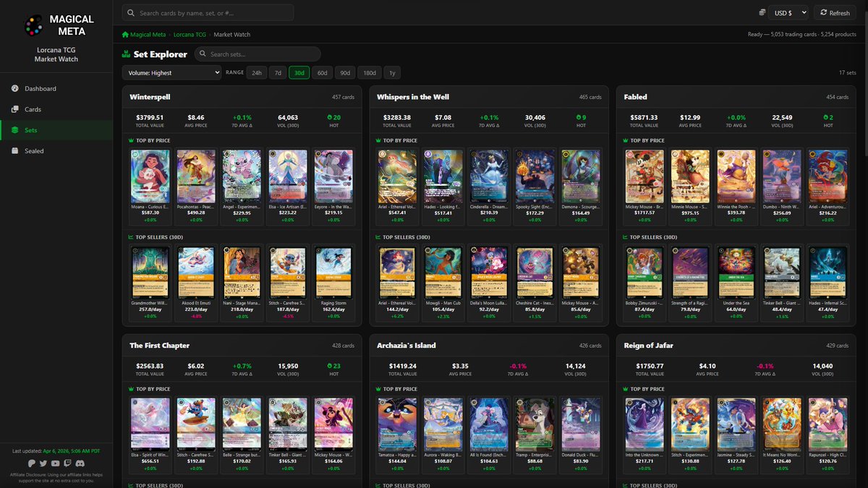Open Cinderella card thumbnail priced $210.39
Image resolution: width=868 pixels, height=488 pixels.
tap(488, 176)
